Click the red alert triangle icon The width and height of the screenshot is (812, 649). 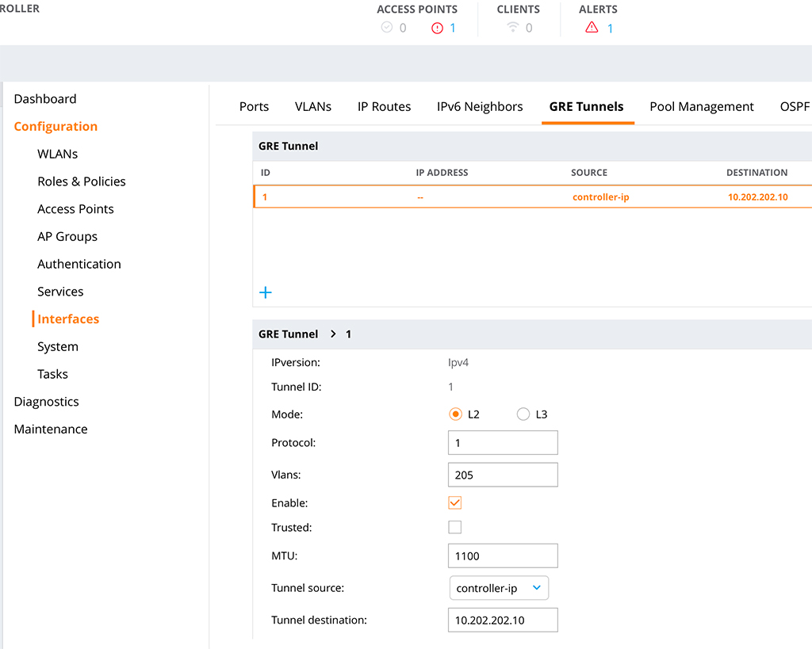tap(592, 28)
